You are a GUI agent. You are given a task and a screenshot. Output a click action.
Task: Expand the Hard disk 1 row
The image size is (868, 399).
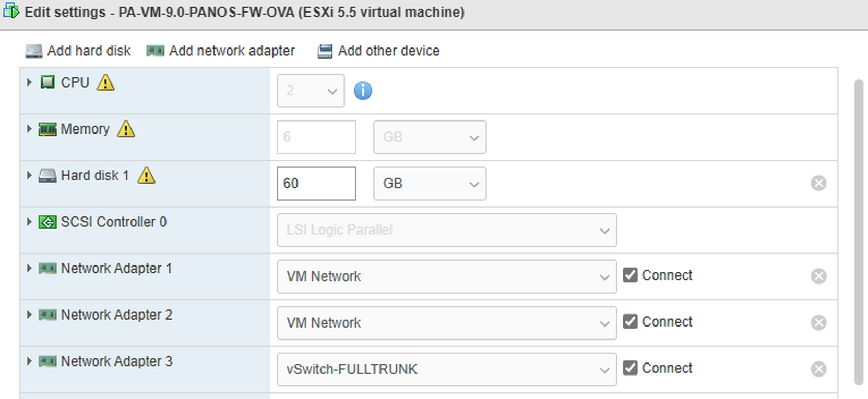coord(29,175)
